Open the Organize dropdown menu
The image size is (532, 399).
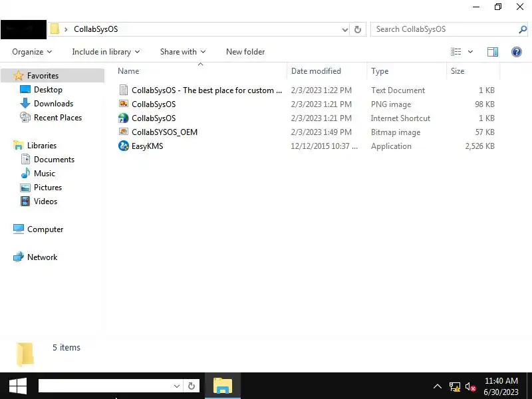coord(32,52)
